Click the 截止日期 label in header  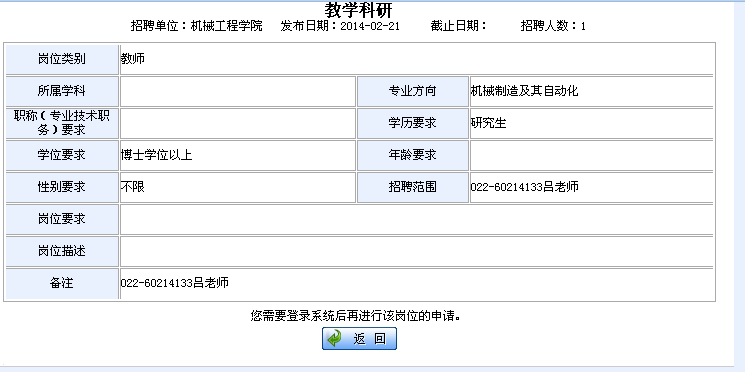pos(458,26)
